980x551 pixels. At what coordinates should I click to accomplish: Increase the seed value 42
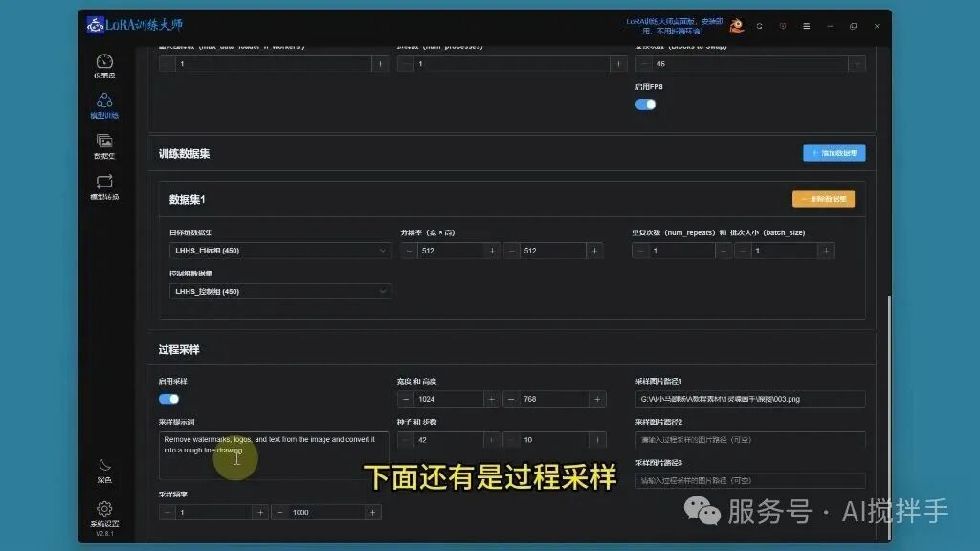[x=491, y=440]
